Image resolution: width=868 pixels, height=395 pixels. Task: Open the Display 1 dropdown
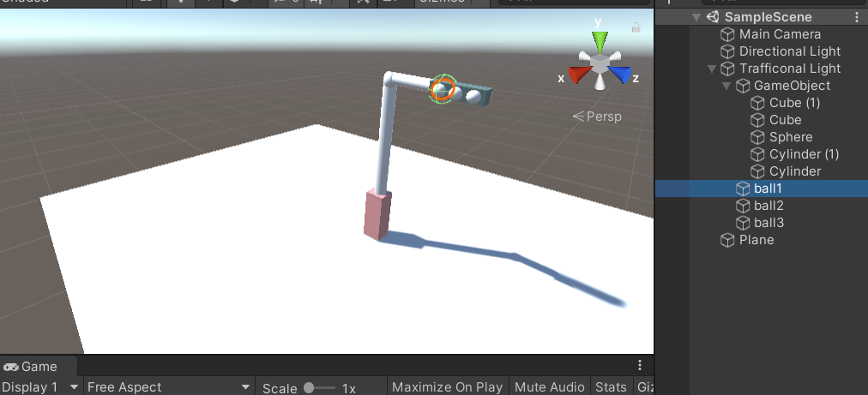click(x=39, y=386)
